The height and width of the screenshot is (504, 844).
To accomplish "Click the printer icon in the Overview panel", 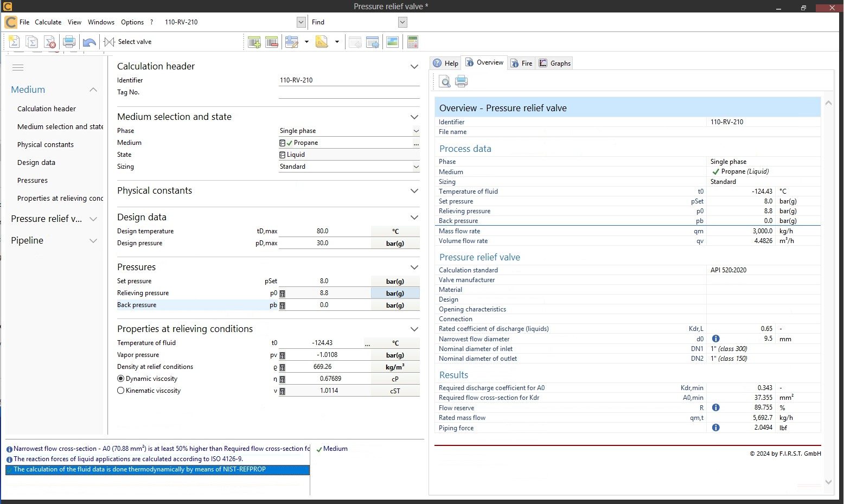I will click(x=461, y=81).
